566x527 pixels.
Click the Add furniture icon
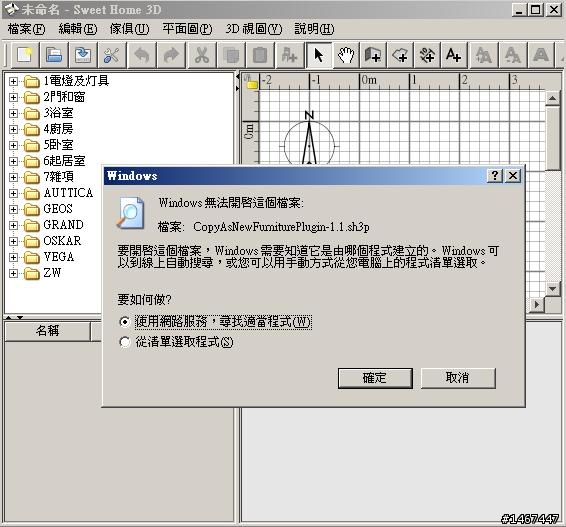click(289, 55)
